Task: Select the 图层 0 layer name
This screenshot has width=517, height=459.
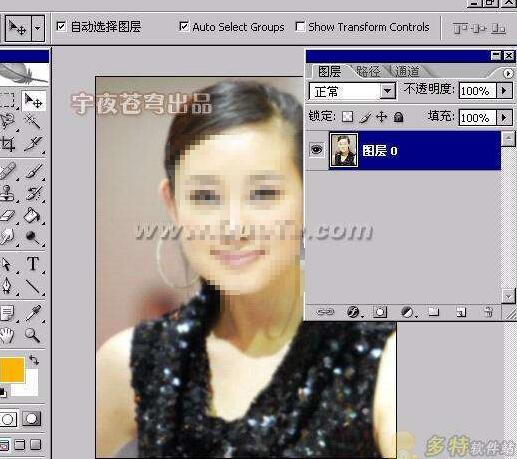Action: pos(379,151)
